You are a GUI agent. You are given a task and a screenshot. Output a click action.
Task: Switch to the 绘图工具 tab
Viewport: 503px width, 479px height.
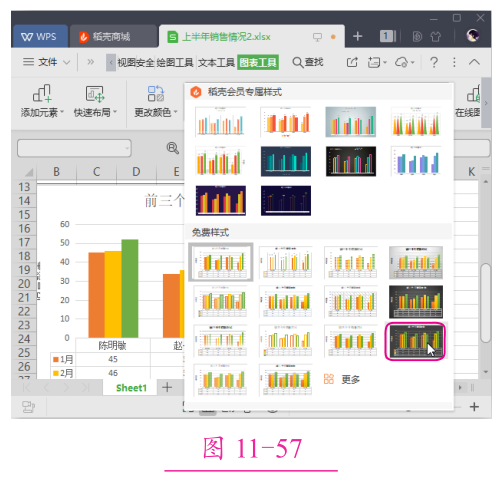click(x=175, y=62)
